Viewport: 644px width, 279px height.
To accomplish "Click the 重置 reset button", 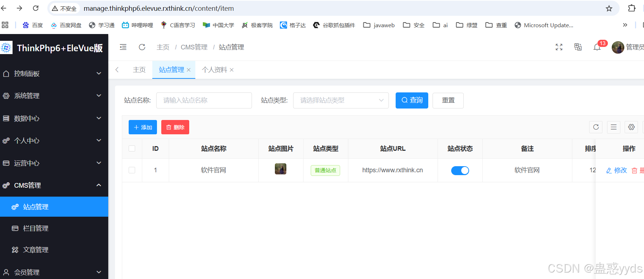I will (448, 100).
